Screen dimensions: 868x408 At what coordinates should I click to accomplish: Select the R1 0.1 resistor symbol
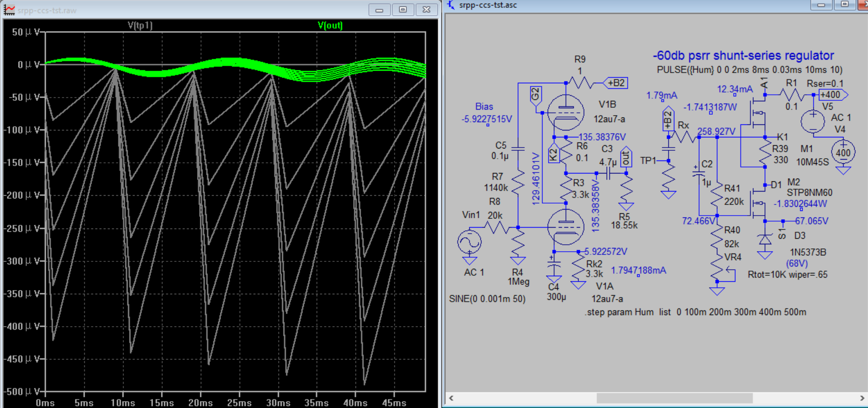(791, 95)
